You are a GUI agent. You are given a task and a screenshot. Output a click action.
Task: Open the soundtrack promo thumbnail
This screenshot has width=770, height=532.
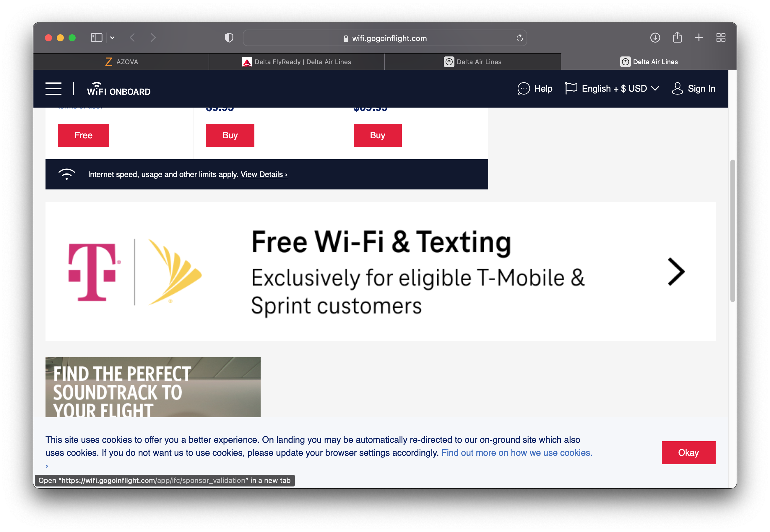[153, 387]
